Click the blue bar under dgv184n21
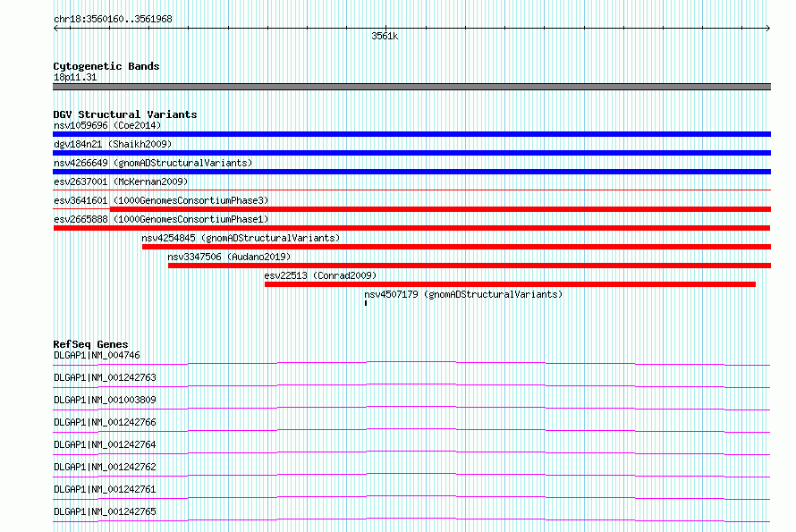Screen dimensions: 796x532 point(411,153)
